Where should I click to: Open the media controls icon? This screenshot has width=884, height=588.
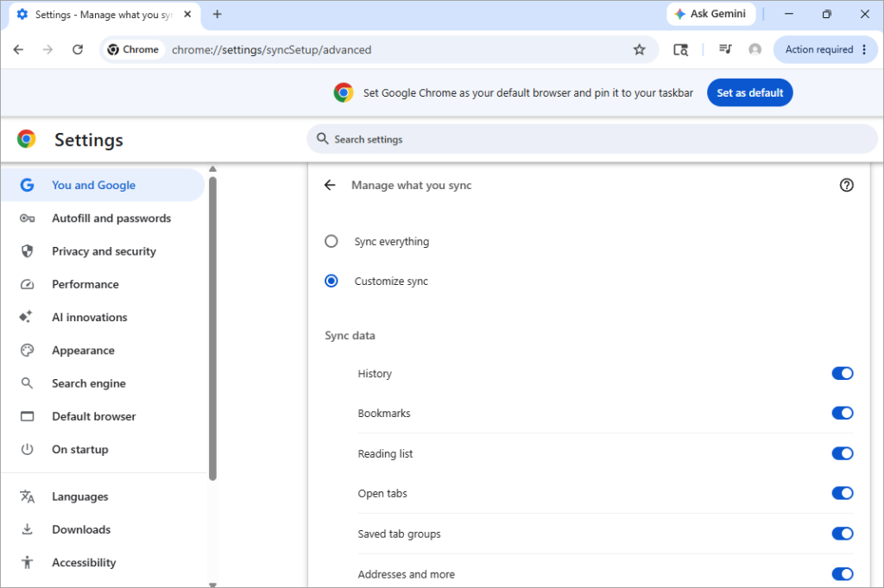pos(725,49)
